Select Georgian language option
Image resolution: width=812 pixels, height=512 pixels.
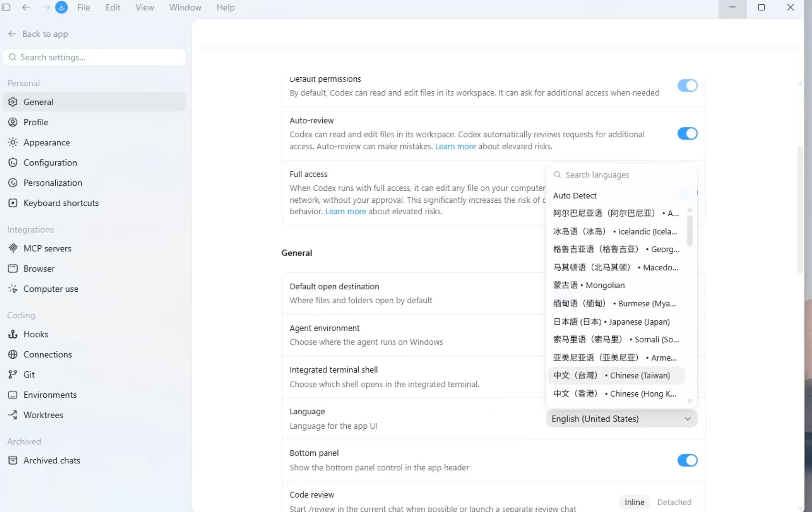[616, 249]
